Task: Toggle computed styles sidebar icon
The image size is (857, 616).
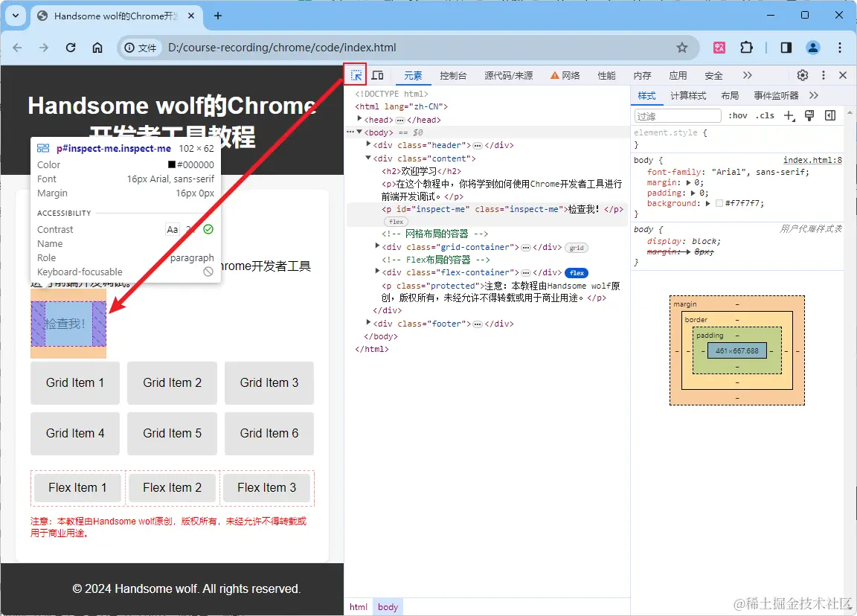Action: 830,115
